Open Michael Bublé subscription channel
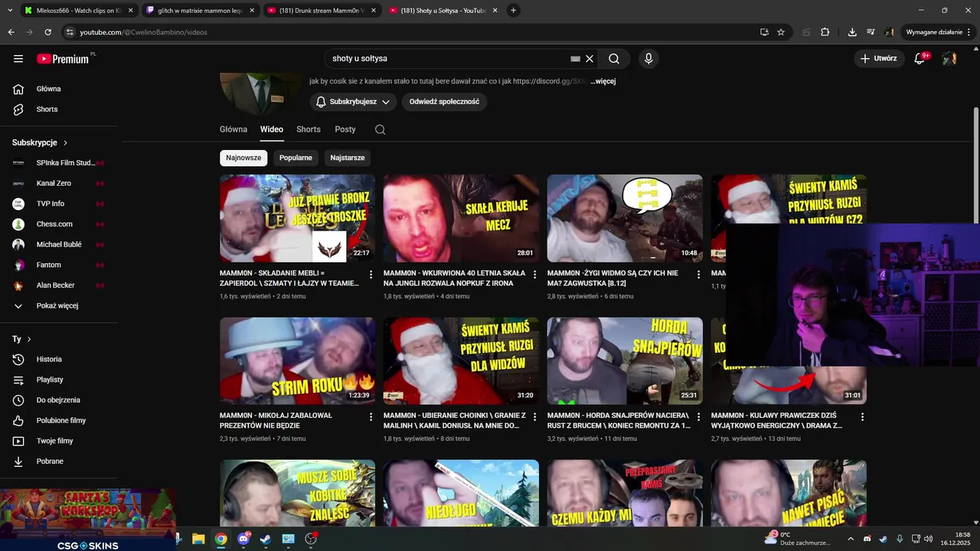The height and width of the screenshot is (551, 980). click(x=59, y=244)
